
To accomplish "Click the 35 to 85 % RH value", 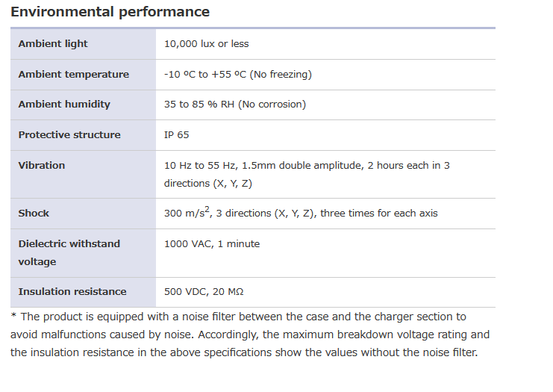I will coord(234,105).
